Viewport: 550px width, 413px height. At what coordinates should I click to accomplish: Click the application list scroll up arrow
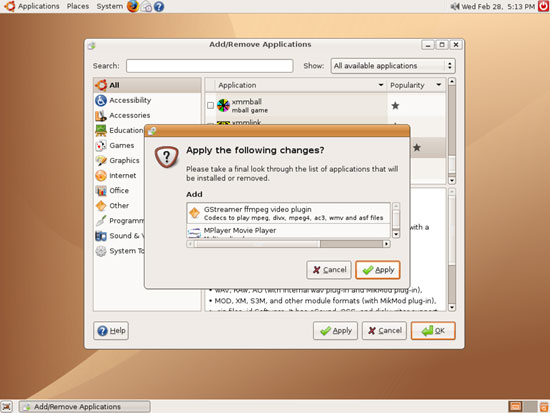tap(452, 81)
